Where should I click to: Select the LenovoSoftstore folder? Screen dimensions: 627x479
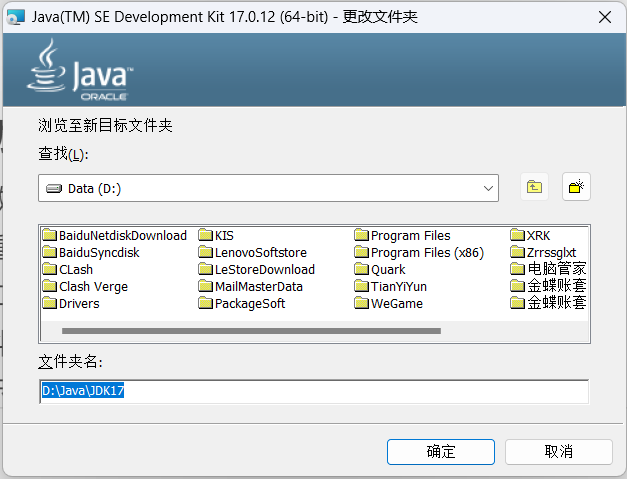coord(253,253)
